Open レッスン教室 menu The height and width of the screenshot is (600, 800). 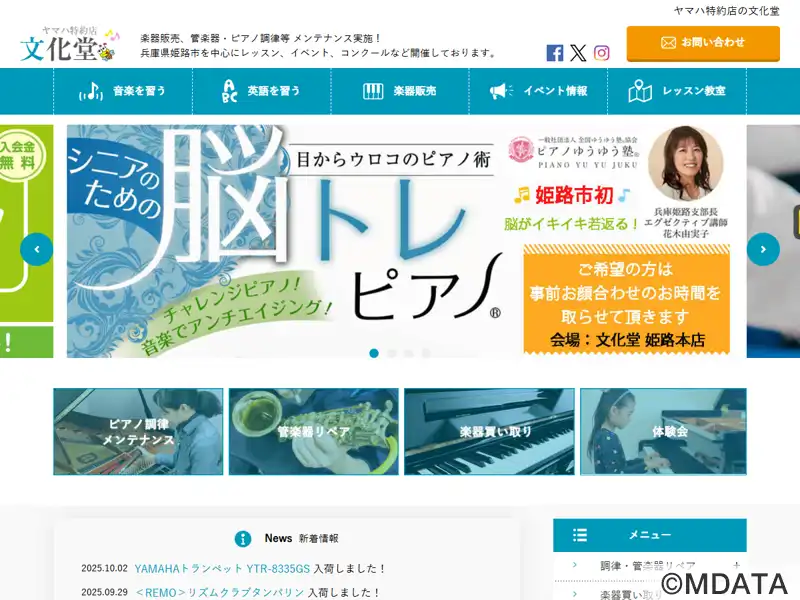[677, 91]
